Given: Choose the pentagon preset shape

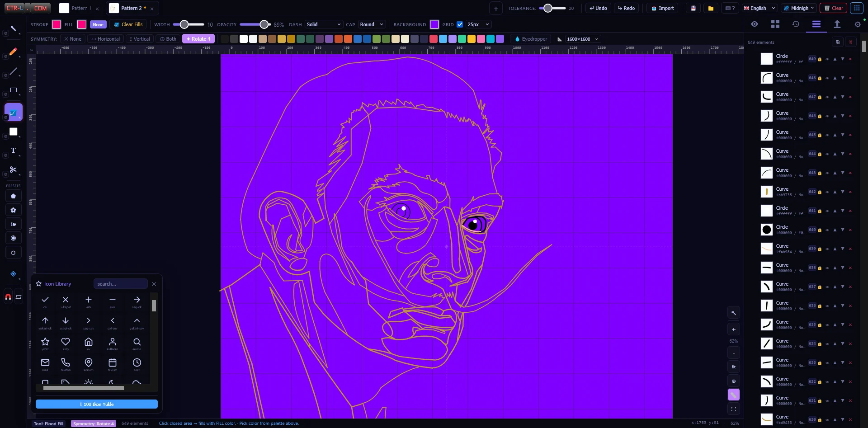Looking at the screenshot, I should coord(13,196).
